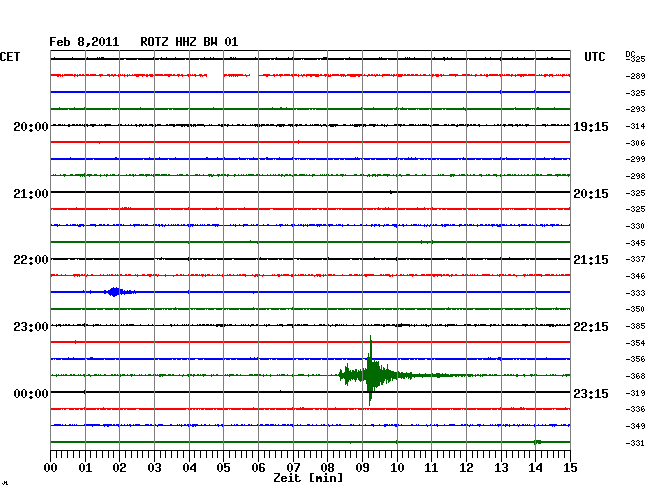Click the '10' minute tick label
Screen dimensions: 650x494
[x=397, y=468]
